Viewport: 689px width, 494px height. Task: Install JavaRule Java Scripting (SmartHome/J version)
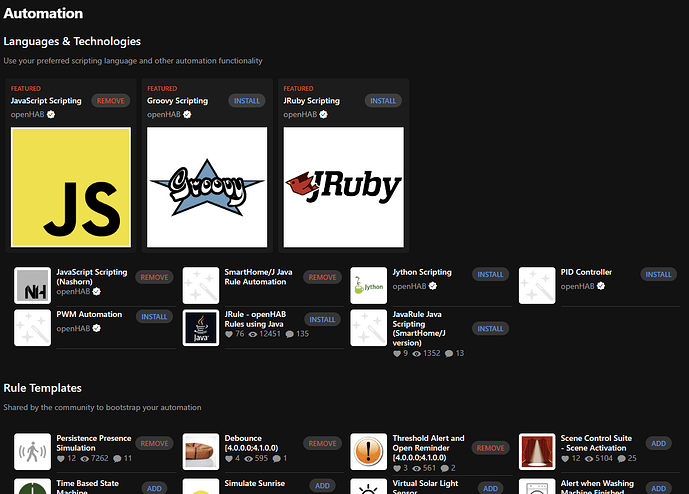click(490, 328)
